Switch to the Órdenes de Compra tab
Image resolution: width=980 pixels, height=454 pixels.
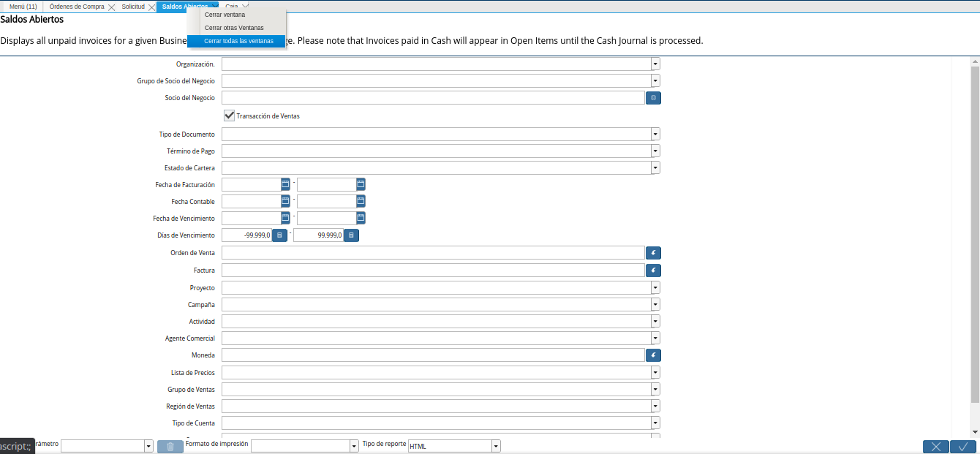pyautogui.click(x=76, y=7)
